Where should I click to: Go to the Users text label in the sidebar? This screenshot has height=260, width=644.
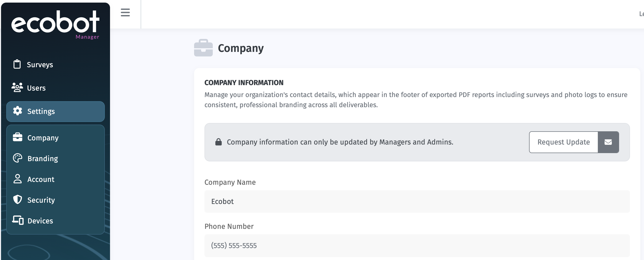coord(36,88)
